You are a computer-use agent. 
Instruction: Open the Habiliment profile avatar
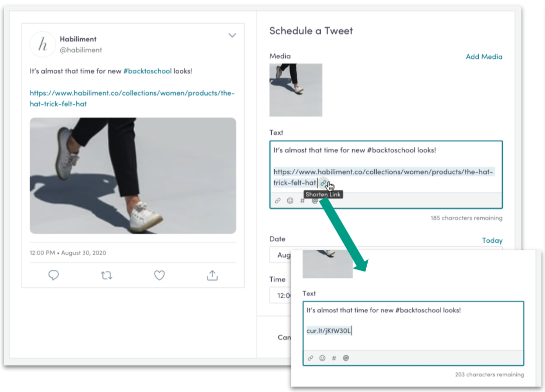point(43,44)
